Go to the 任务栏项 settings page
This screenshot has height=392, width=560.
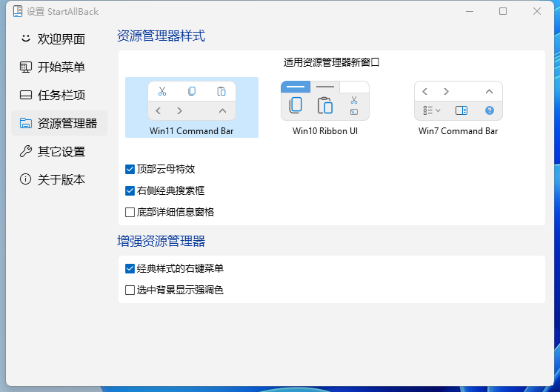[59, 95]
